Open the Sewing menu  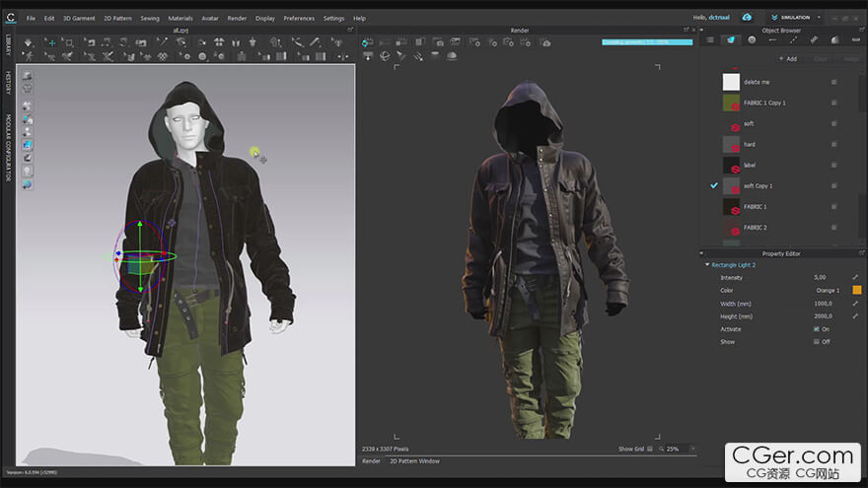click(x=150, y=19)
